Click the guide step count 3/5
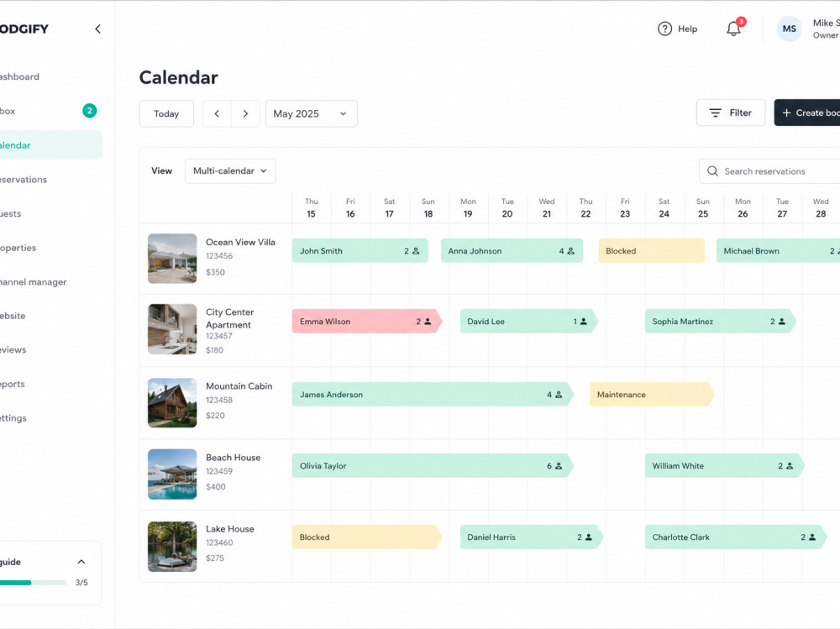The width and height of the screenshot is (840, 629). pyautogui.click(x=81, y=582)
